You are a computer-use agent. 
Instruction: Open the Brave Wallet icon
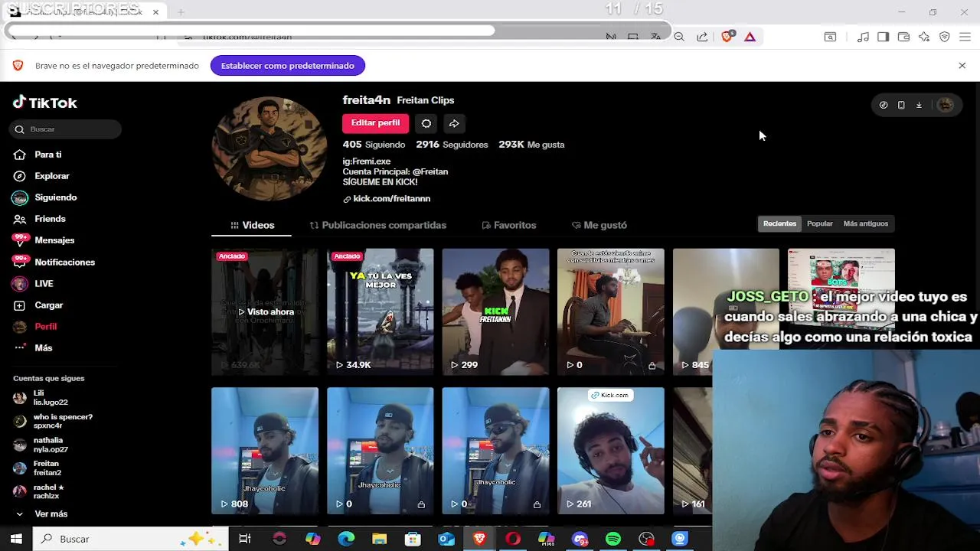coord(903,37)
